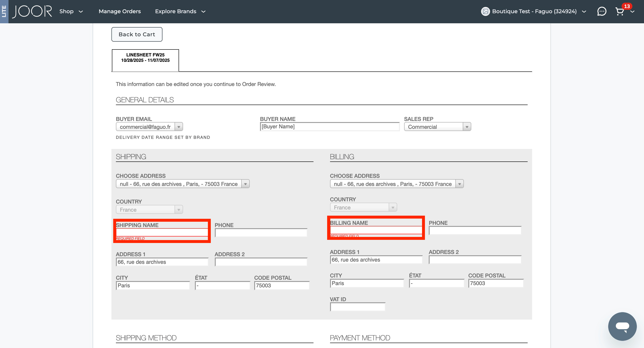
Task: Click the BILLING section heading
Action: coord(342,157)
